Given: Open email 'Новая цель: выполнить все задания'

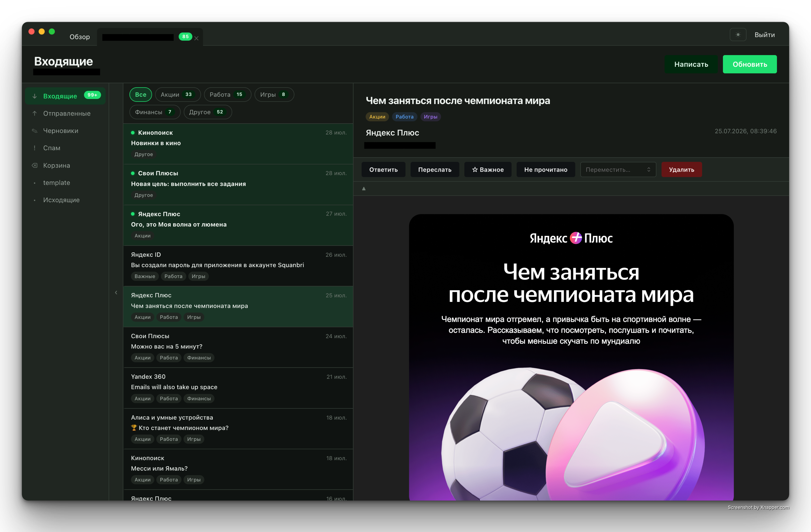Looking at the screenshot, I should tap(238, 185).
